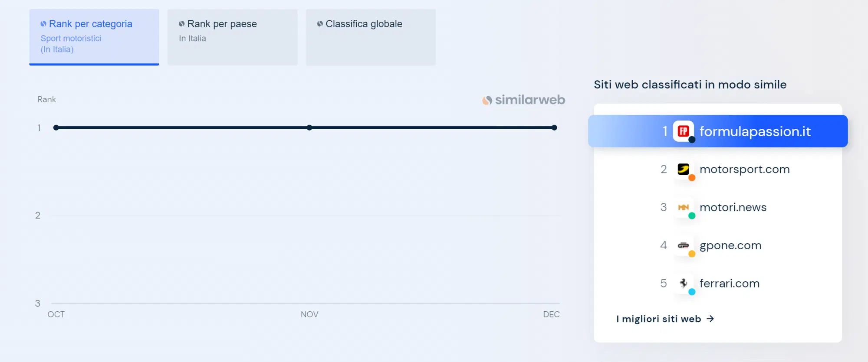
Task: Select the motori.news list entry
Action: pyautogui.click(x=733, y=207)
